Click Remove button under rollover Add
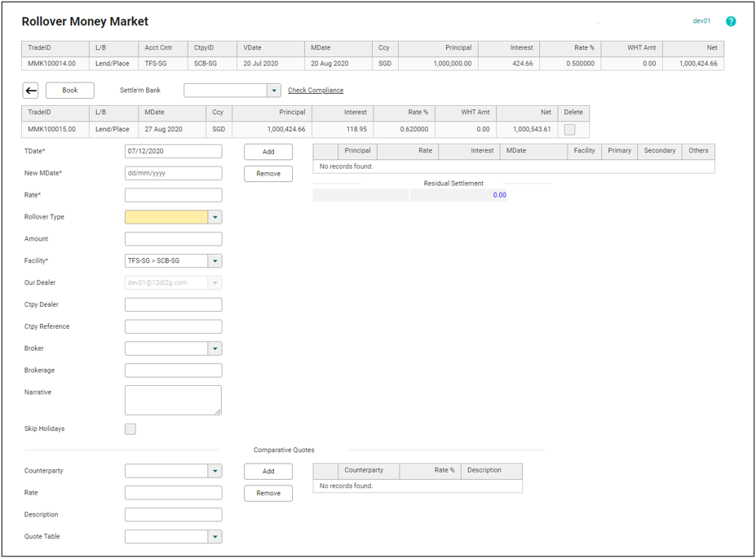The width and height of the screenshot is (756, 559). pos(268,174)
